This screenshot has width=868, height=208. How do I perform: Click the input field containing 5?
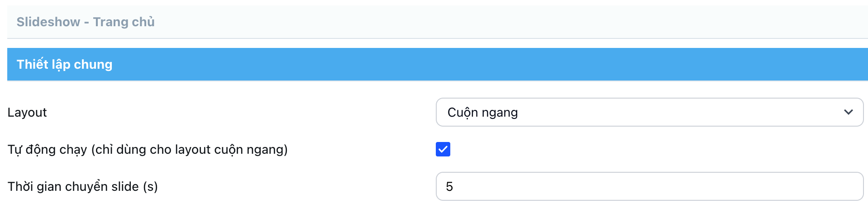tap(649, 186)
